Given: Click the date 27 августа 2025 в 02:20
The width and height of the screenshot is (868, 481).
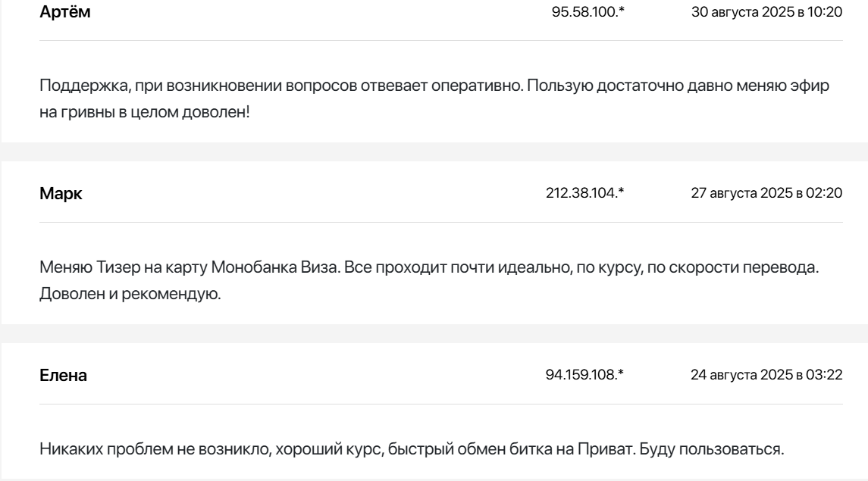Looking at the screenshot, I should pos(766,194).
